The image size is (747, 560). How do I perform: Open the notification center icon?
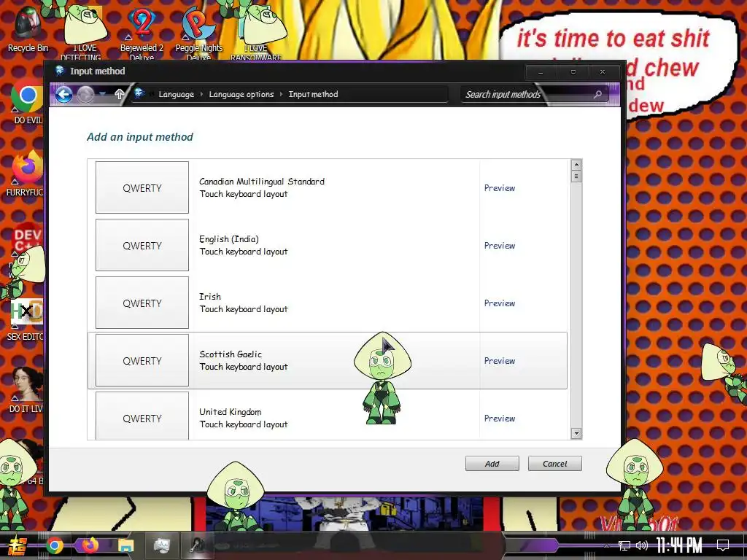[x=723, y=545]
